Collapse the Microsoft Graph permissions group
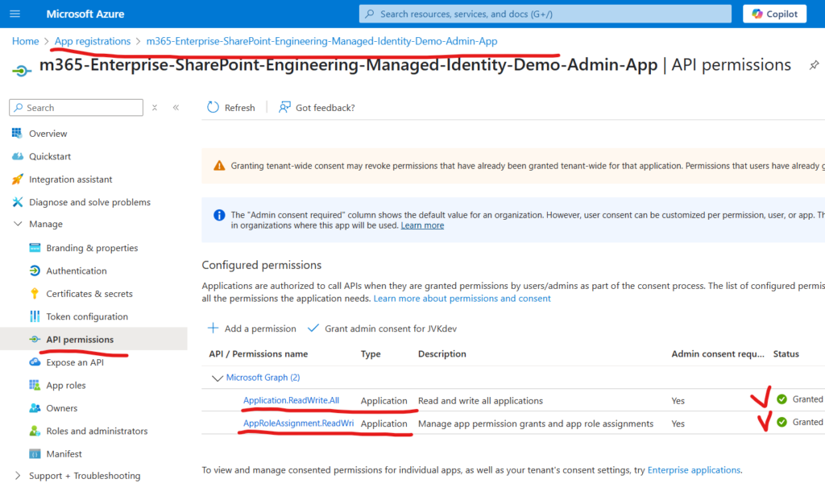This screenshot has width=825, height=504. [x=216, y=378]
